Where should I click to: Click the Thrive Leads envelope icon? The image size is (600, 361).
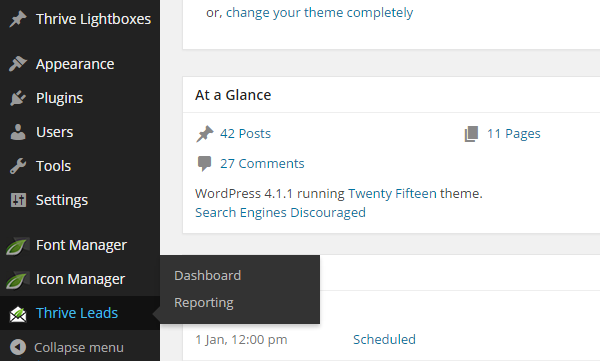click(x=18, y=314)
